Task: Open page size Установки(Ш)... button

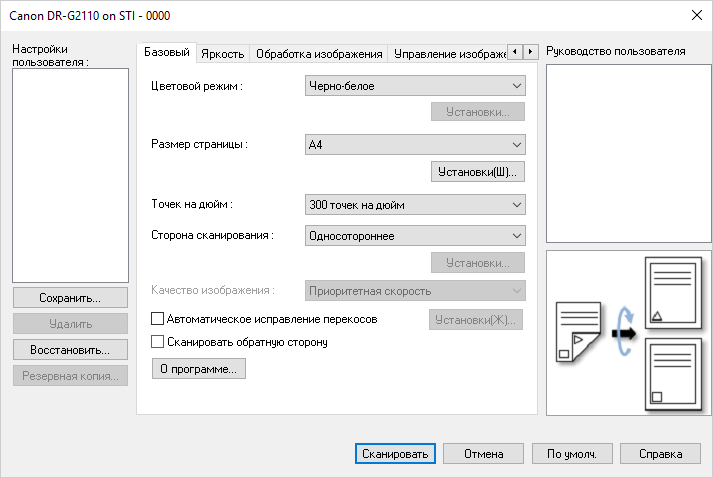Action: (x=477, y=172)
